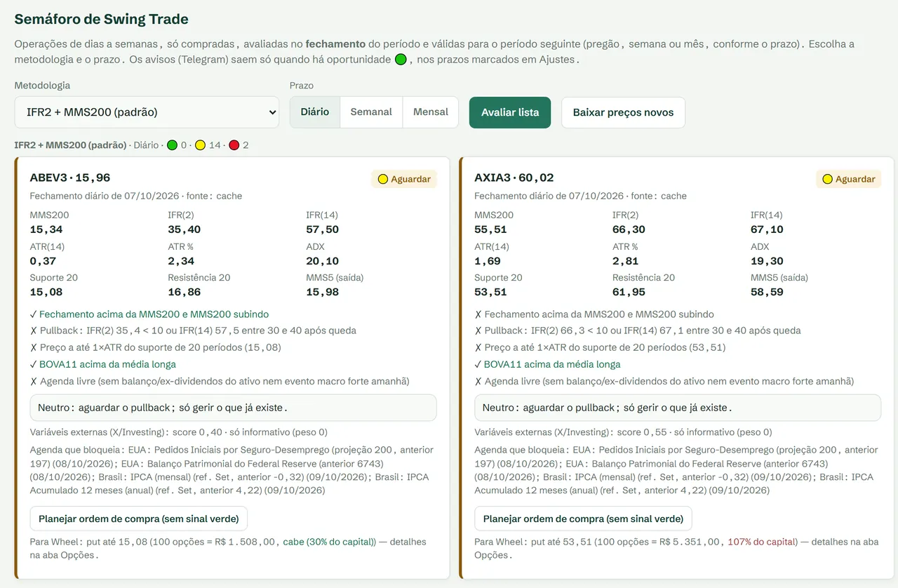Click the green dot in the summary counts
The width and height of the screenshot is (898, 588).
172,145
